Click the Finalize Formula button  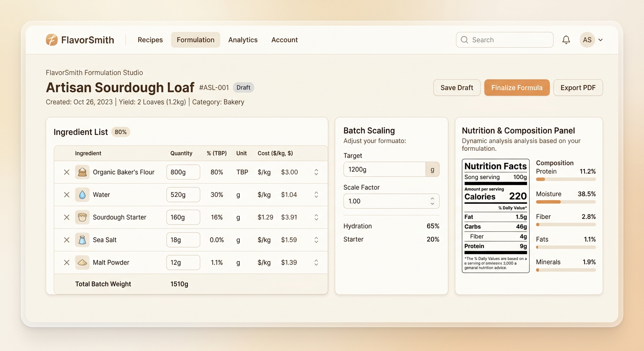point(517,87)
